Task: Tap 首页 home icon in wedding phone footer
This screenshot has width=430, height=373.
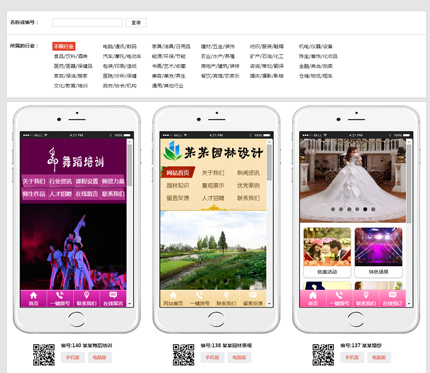Action: coord(313,295)
